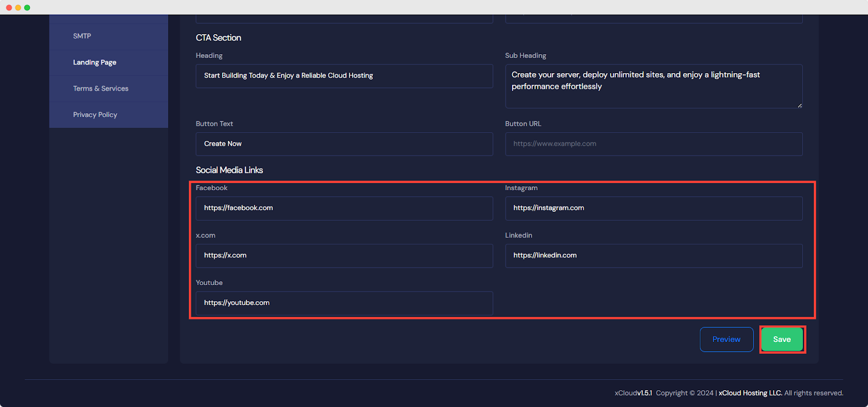
Task: Click the Preview button
Action: tap(726, 339)
